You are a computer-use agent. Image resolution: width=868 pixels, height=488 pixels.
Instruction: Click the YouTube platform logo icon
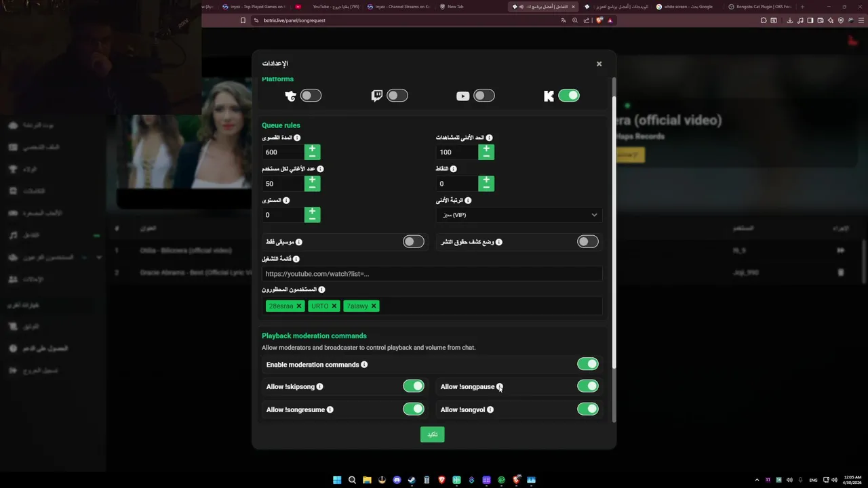pos(463,96)
